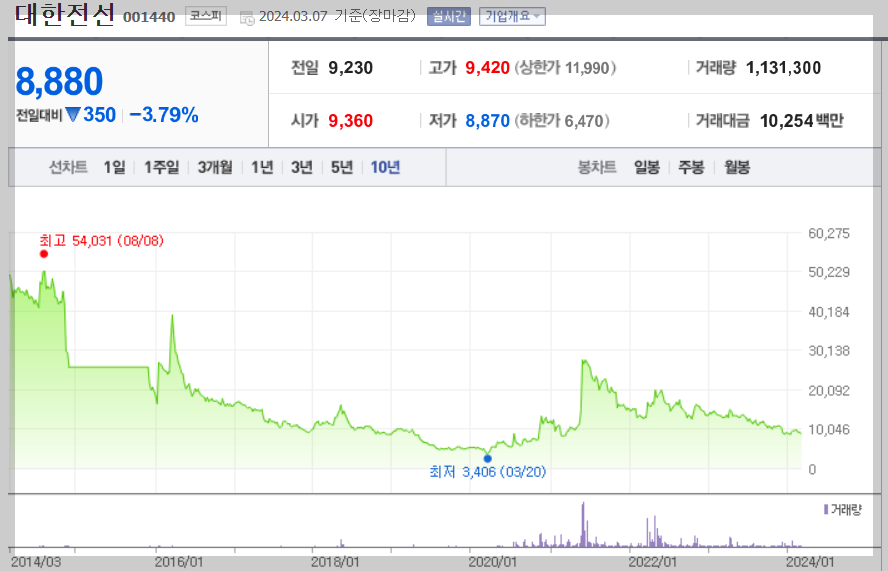This screenshot has height=571, width=888.
Task: Click the trading value 10,254 백만
Action: tap(801, 121)
